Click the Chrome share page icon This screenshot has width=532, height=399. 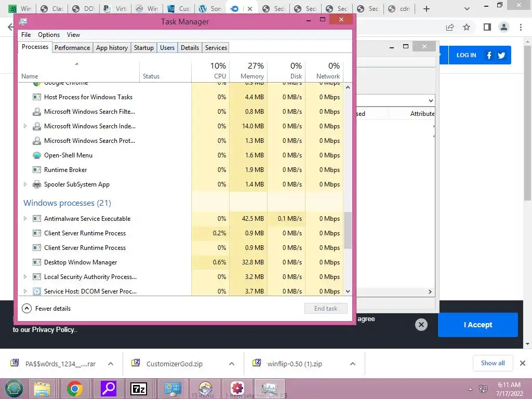[x=450, y=27]
